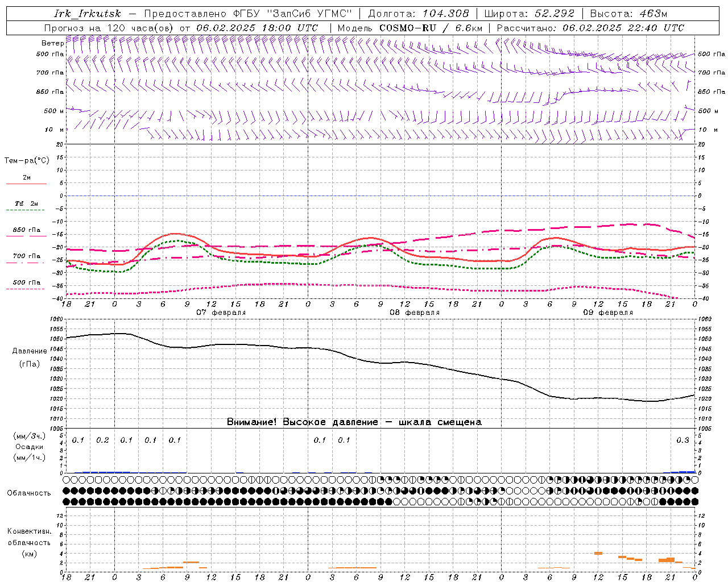Image resolution: width=728 pixels, height=582 pixels.
Task: Click the model name "COSMO-RU / 6.6км"
Action: point(431,28)
